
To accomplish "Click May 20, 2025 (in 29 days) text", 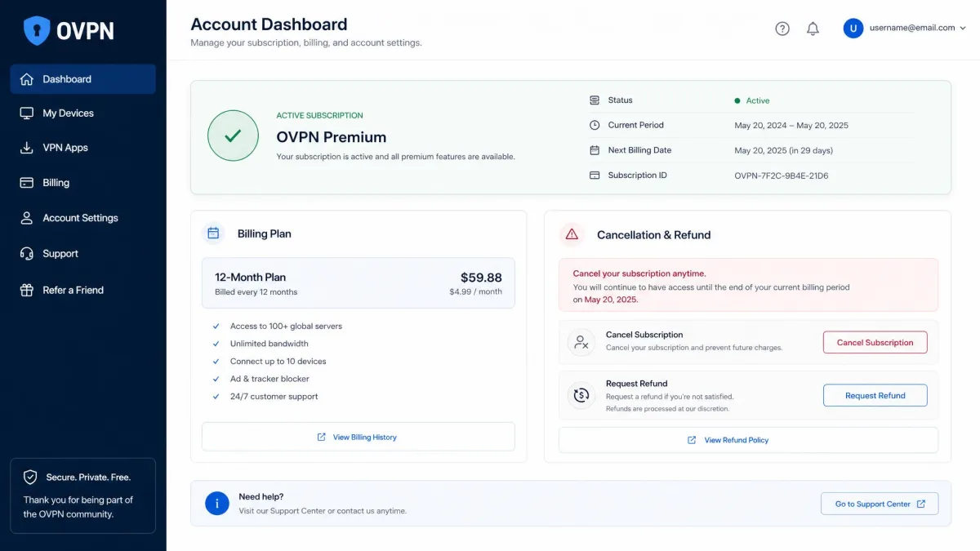I will [x=783, y=150].
